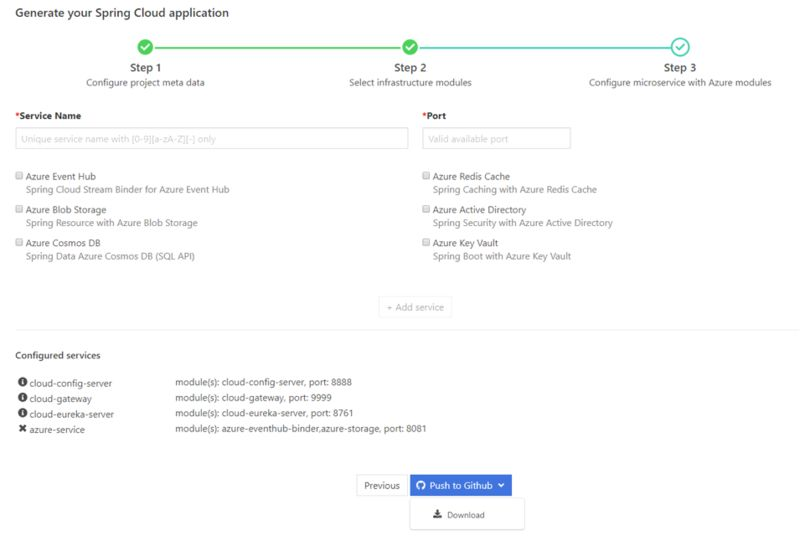Viewport: 800px width, 546px height.
Task: Enable the Azure Event Hub checkbox
Action: pyautogui.click(x=19, y=176)
